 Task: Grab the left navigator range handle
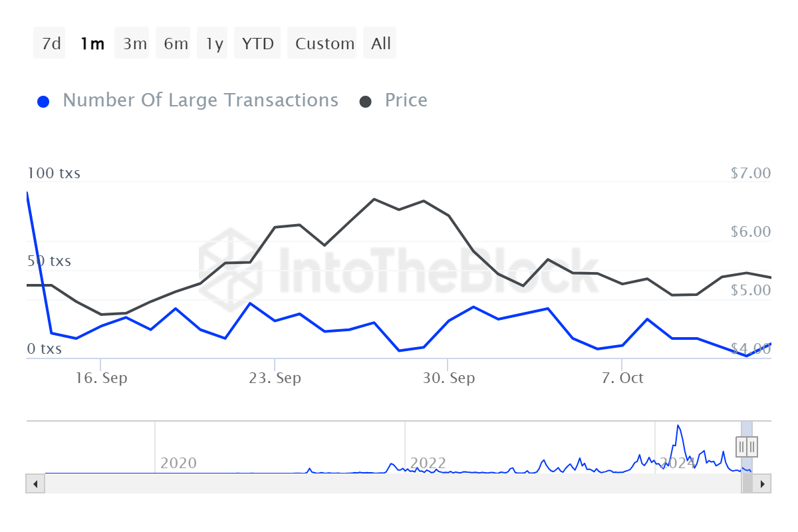tap(741, 446)
